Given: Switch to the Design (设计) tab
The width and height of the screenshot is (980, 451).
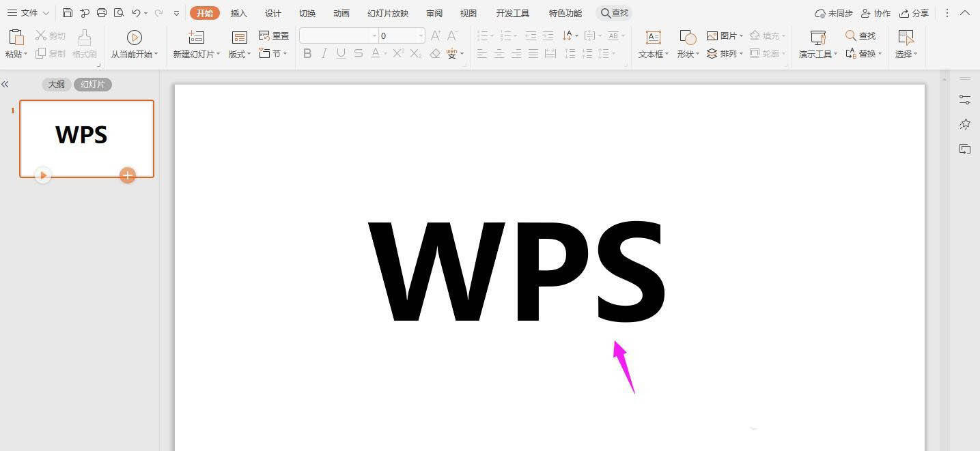Looking at the screenshot, I should tap(273, 13).
